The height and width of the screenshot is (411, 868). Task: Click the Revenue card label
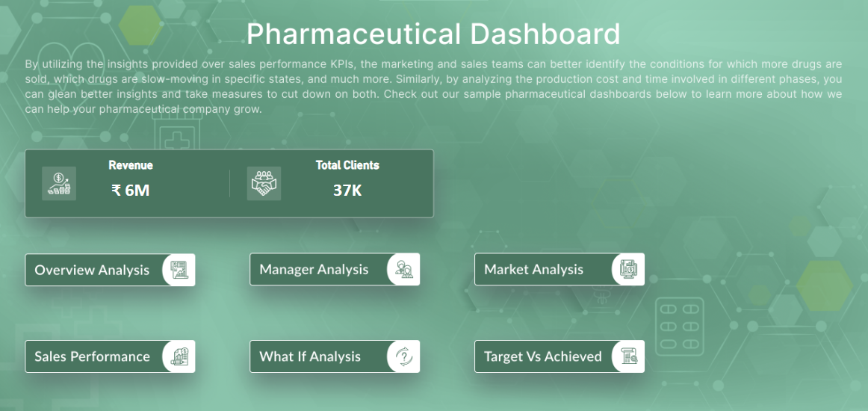click(131, 165)
